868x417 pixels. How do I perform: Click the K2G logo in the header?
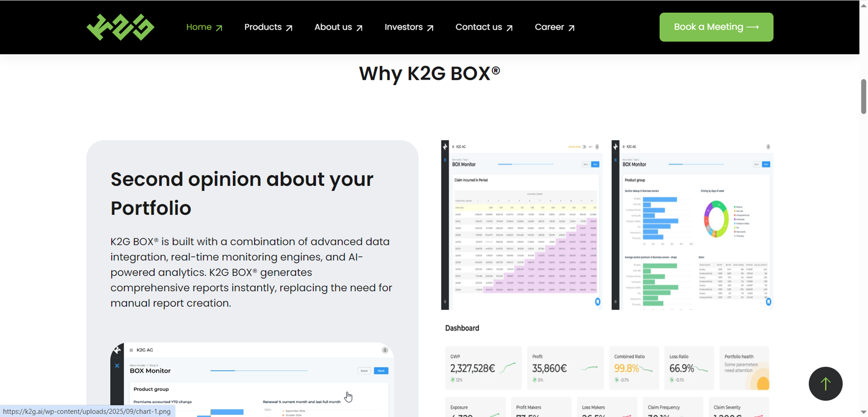(120, 27)
